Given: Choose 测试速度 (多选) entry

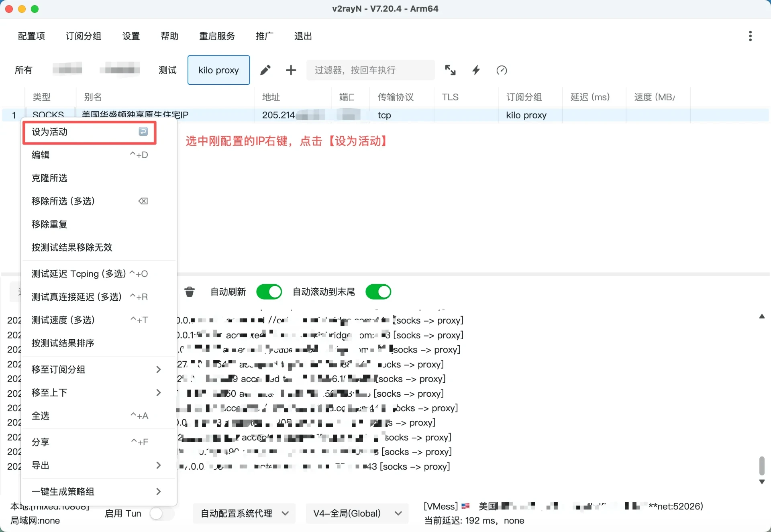Looking at the screenshot, I should coord(99,320).
